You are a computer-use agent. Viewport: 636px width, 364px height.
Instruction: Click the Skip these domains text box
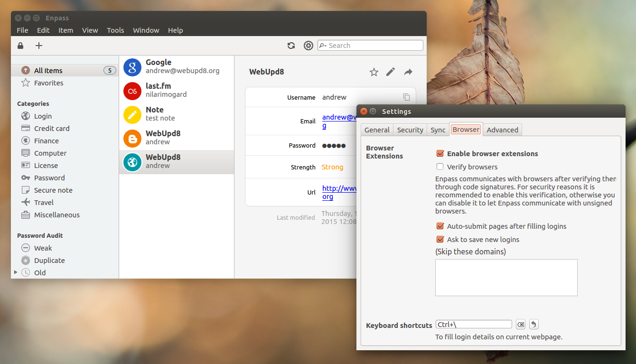(506, 278)
